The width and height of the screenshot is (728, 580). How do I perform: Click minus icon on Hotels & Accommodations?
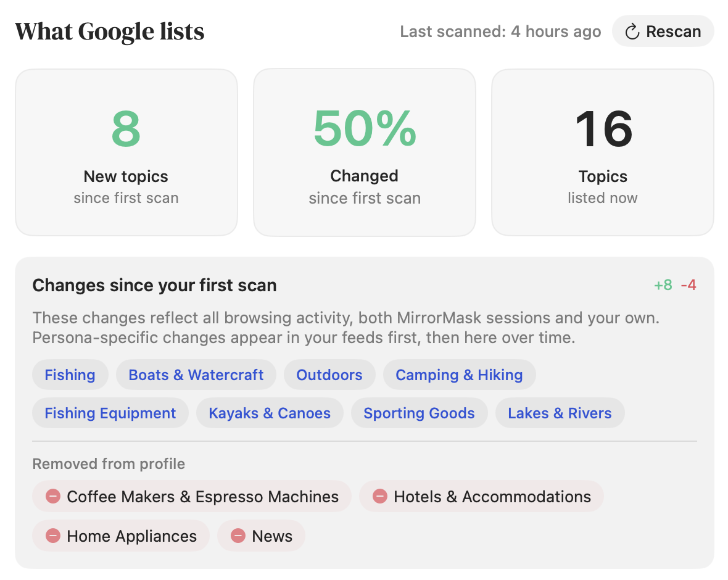(x=380, y=497)
